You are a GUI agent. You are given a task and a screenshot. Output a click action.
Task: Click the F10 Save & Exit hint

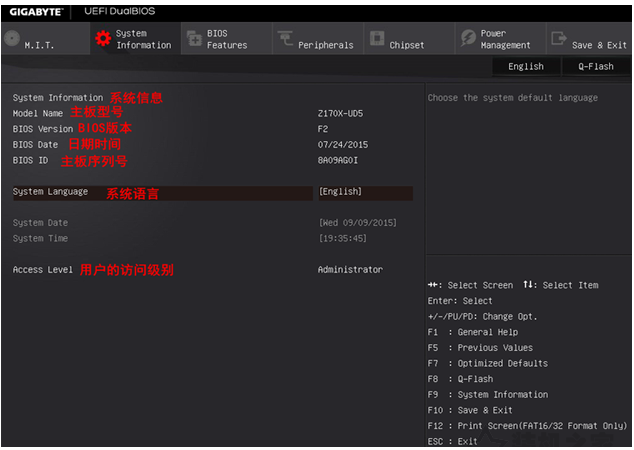[470, 410]
